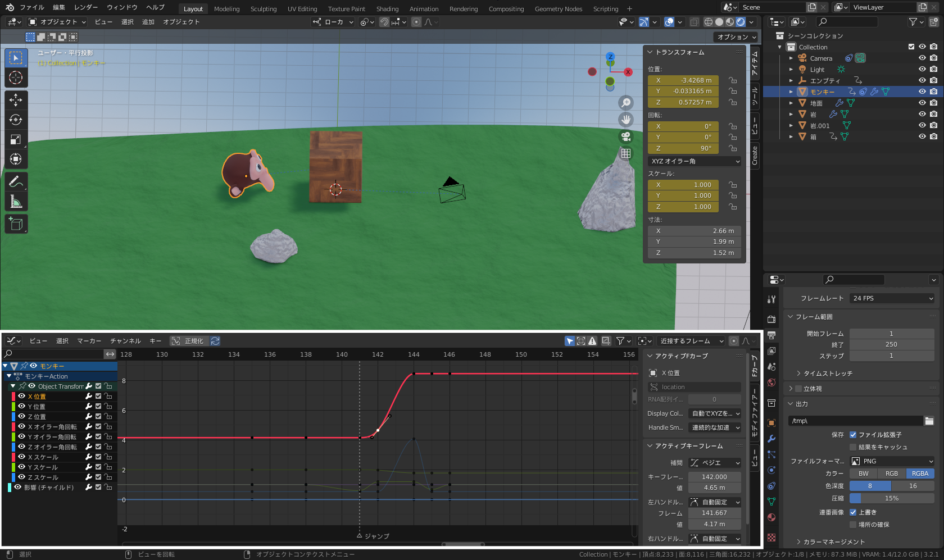This screenshot has width=944, height=560.
Task: Select the Move tool in viewport toolbar
Action: pyautogui.click(x=16, y=100)
